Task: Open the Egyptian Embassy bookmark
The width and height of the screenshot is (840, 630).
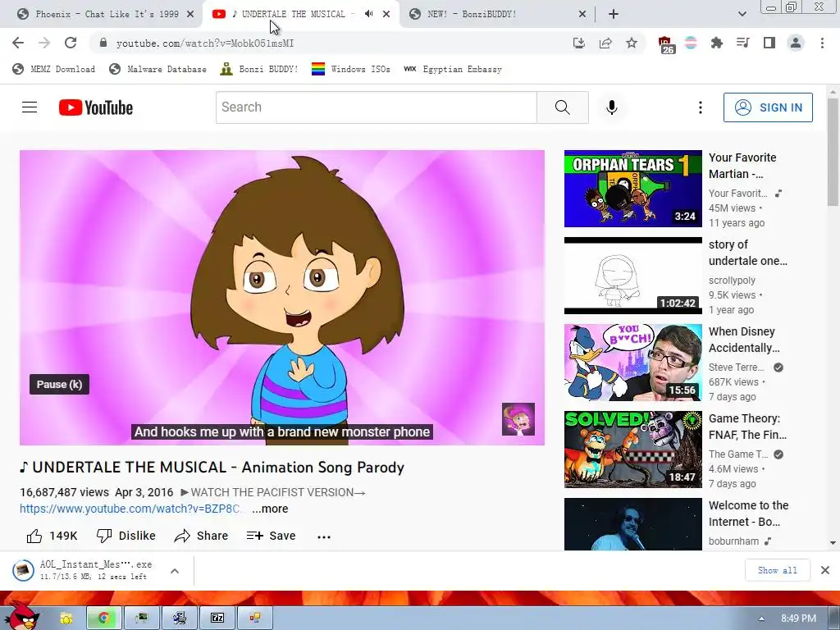Action: coord(453,69)
